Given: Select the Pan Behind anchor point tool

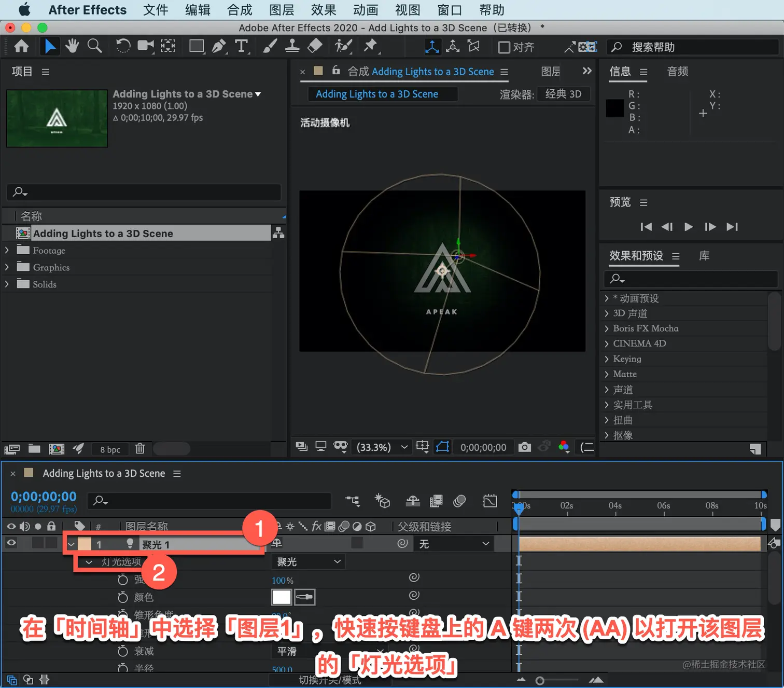Looking at the screenshot, I should tap(168, 46).
